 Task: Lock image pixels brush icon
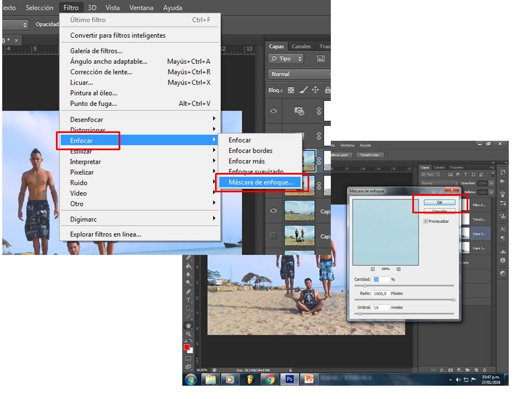304,90
